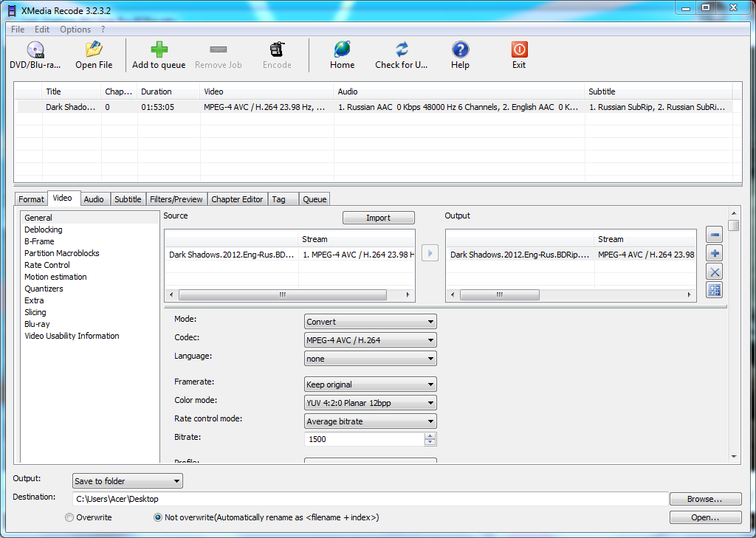Click the Open File folder icon
Viewport: 756px width, 538px height.
[x=94, y=50]
